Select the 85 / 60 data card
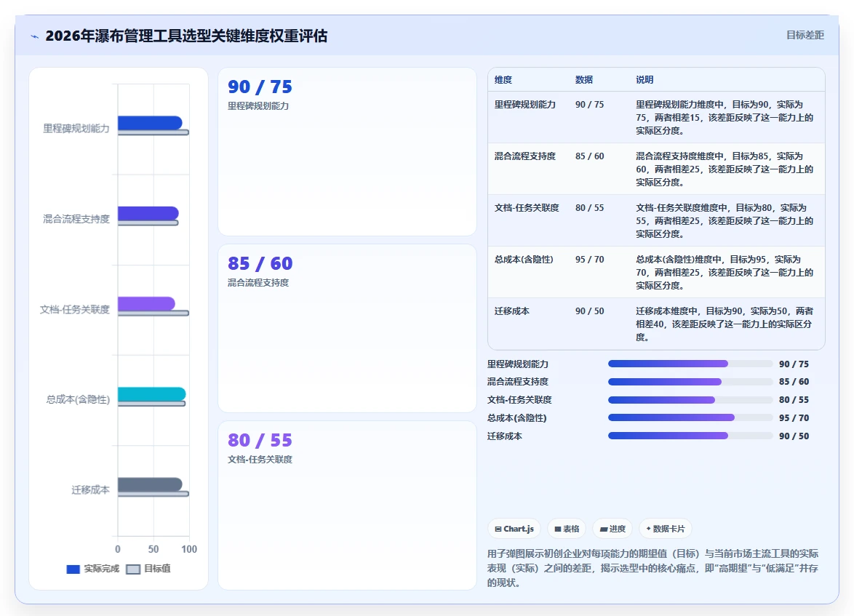854x616 pixels. click(347, 329)
